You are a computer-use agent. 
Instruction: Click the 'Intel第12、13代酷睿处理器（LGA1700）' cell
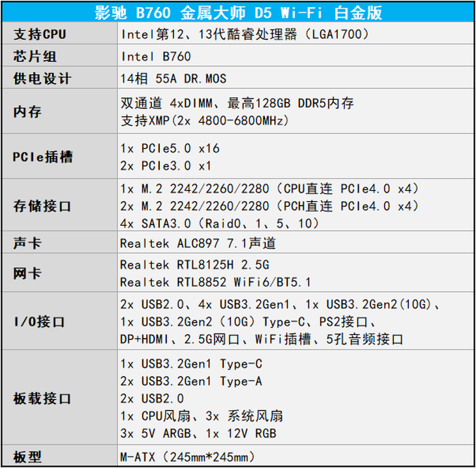(x=245, y=34)
